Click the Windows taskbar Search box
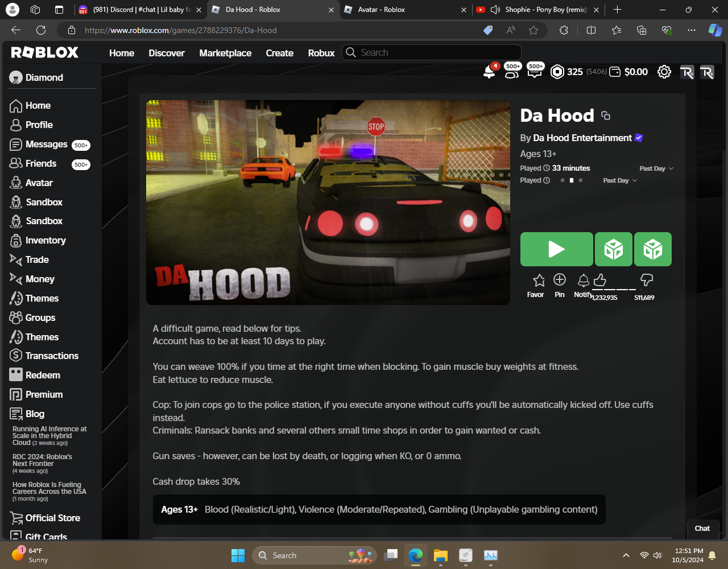The width and height of the screenshot is (728, 569). click(315, 555)
